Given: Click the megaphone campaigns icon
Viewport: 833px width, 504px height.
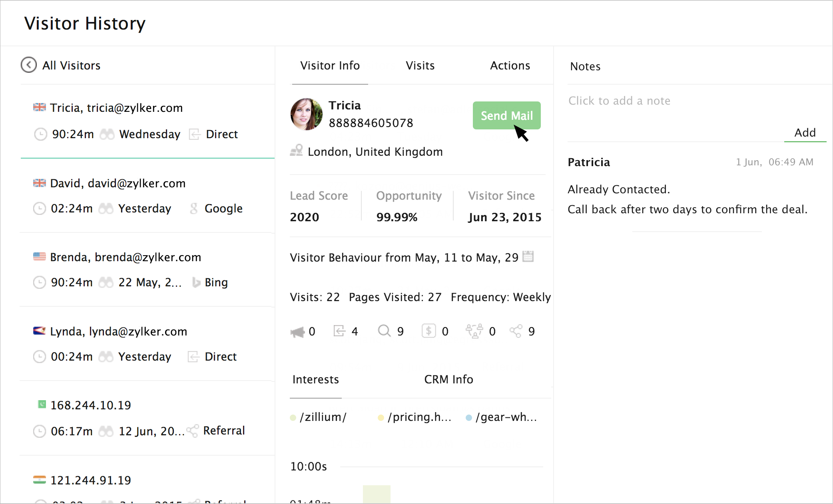Looking at the screenshot, I should (x=297, y=331).
